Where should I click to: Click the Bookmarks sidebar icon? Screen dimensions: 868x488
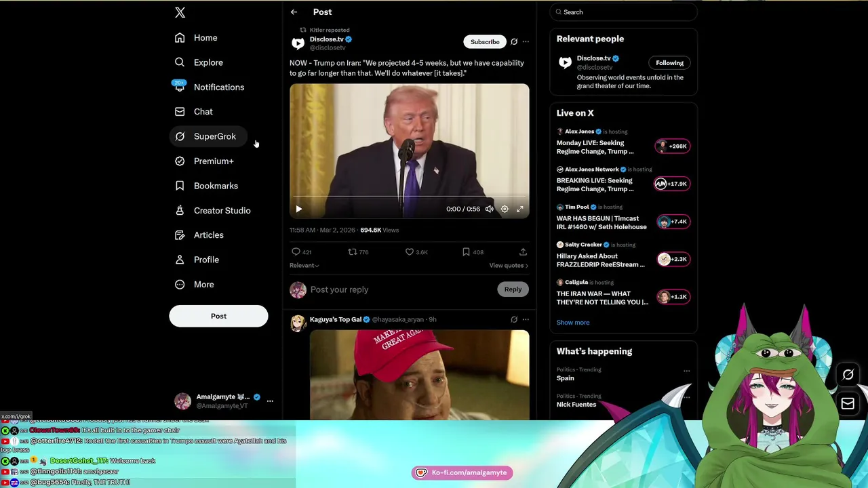click(180, 186)
